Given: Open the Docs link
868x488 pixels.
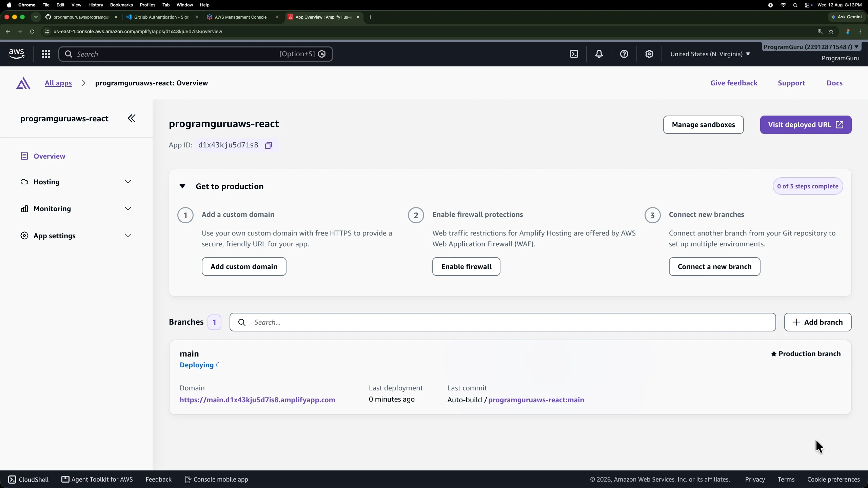Looking at the screenshot, I should pos(834,83).
